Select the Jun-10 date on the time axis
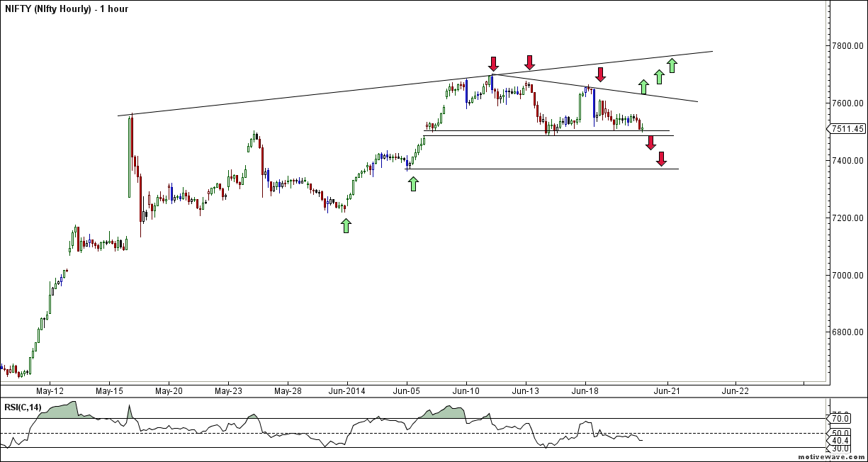 (466, 390)
